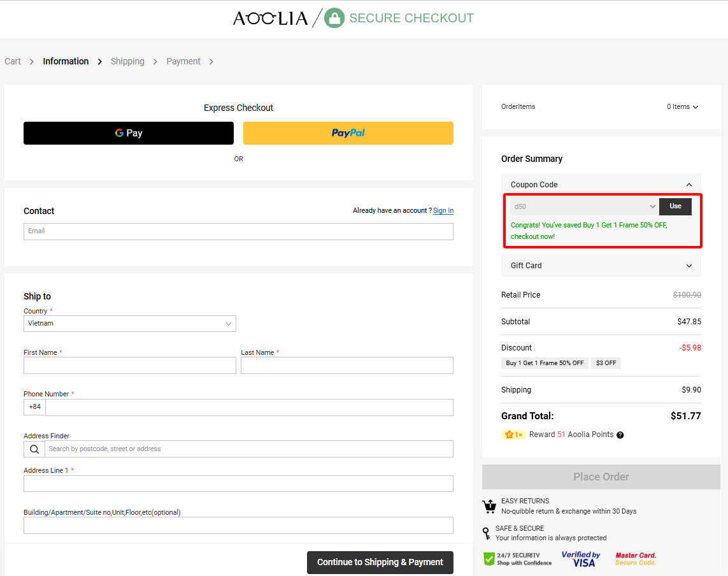Click the Place Order button
This screenshot has width=728, height=576.
[601, 477]
